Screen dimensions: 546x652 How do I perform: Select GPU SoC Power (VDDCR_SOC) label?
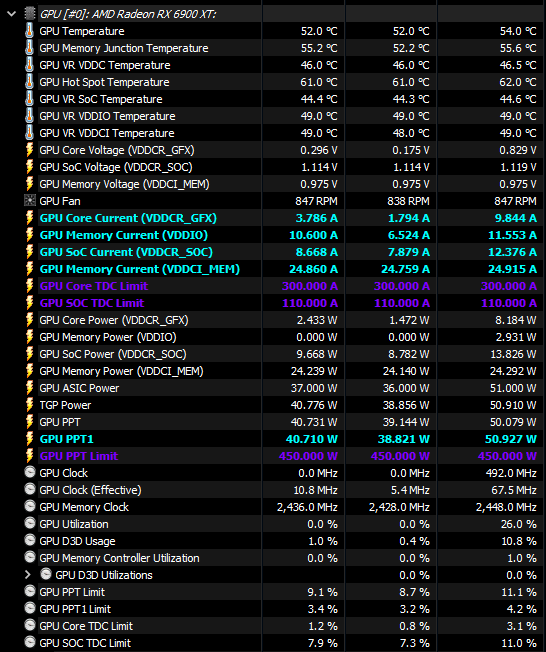click(x=113, y=354)
